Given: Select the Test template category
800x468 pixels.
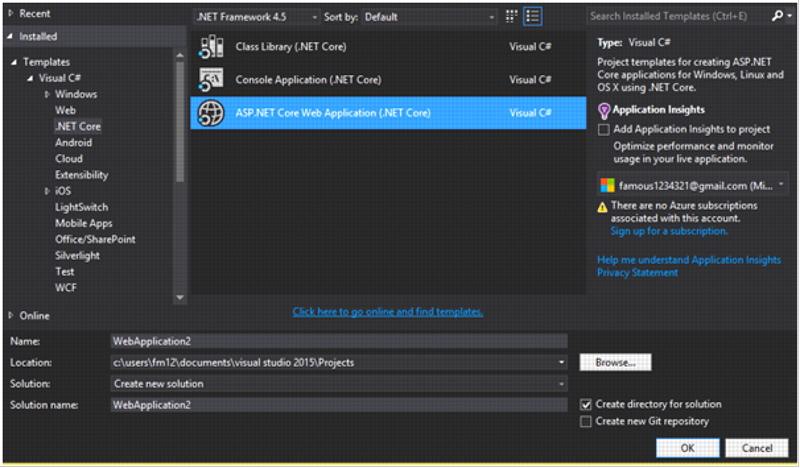Looking at the screenshot, I should 65,272.
